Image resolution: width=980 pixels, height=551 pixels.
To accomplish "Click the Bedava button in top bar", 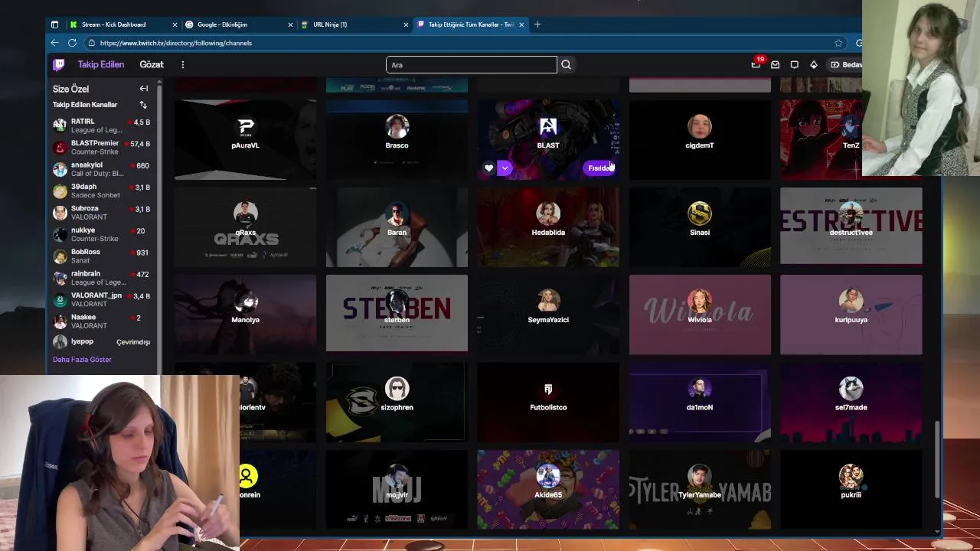I will pos(844,65).
